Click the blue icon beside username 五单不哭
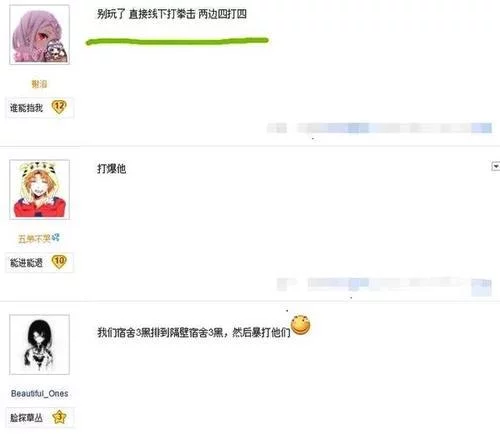Viewport: 500px width, 434px height. [56, 238]
